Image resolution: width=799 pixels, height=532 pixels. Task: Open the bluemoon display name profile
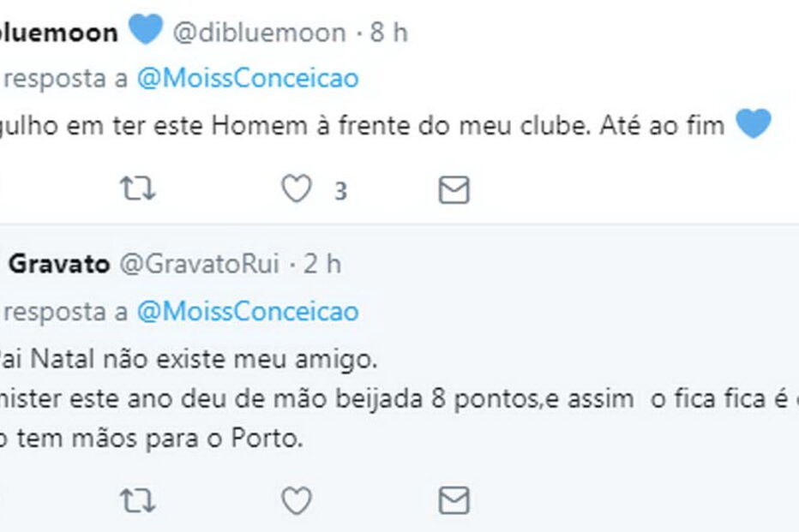point(58,33)
